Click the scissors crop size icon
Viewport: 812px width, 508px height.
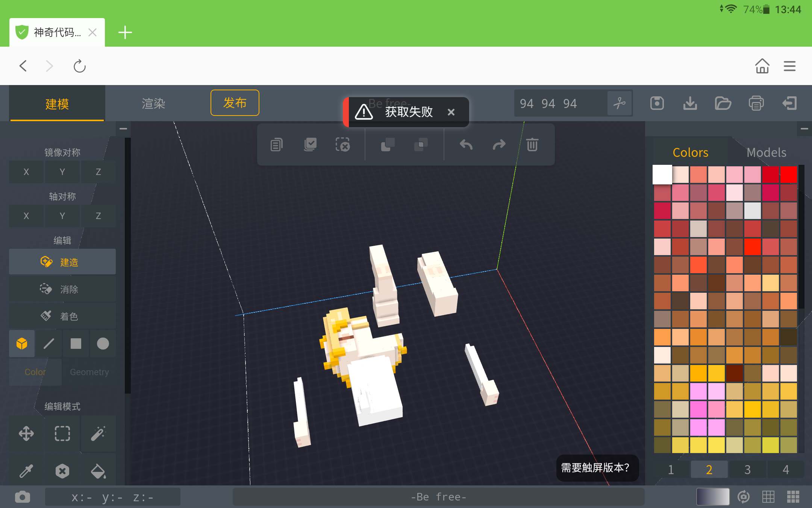point(620,103)
